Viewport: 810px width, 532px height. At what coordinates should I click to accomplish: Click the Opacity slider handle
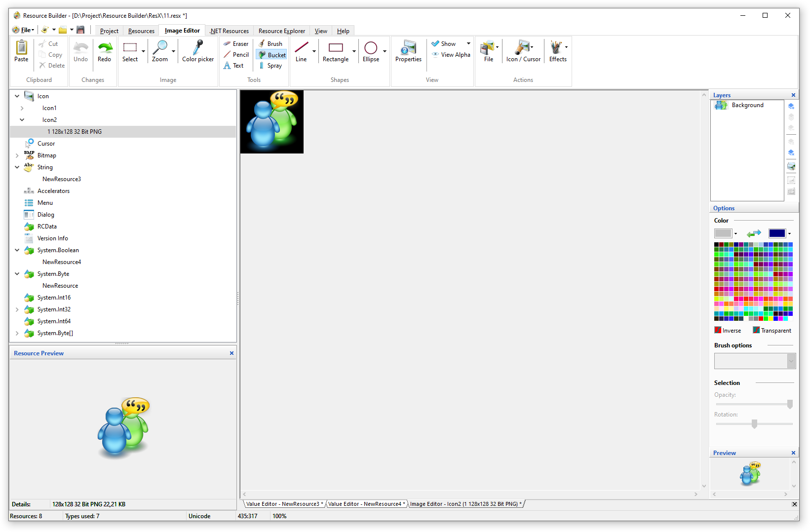pos(790,404)
